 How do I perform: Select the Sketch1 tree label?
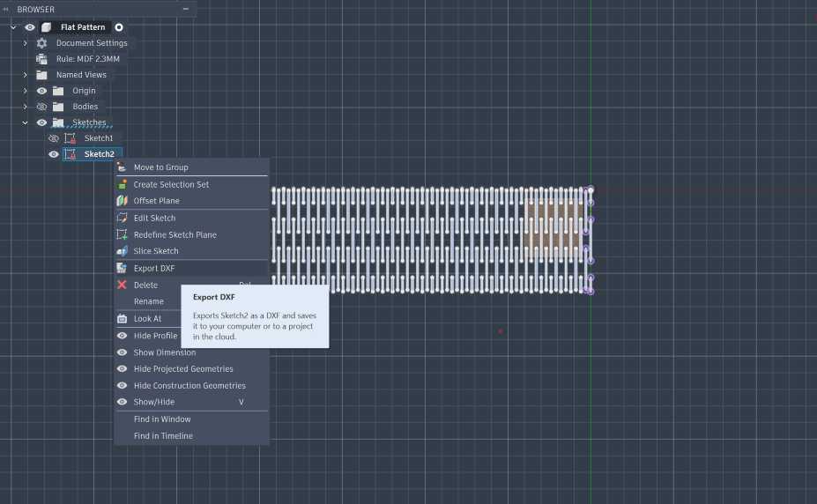tap(99, 138)
